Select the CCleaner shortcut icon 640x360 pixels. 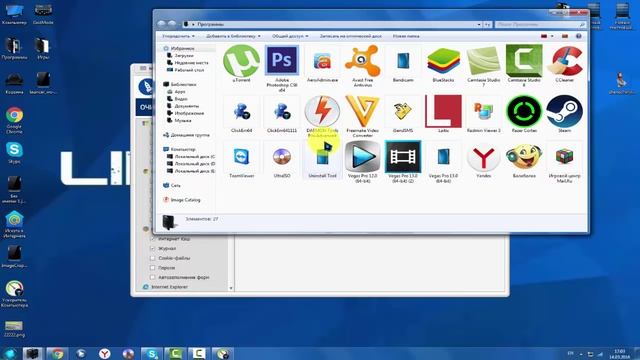[x=565, y=61]
